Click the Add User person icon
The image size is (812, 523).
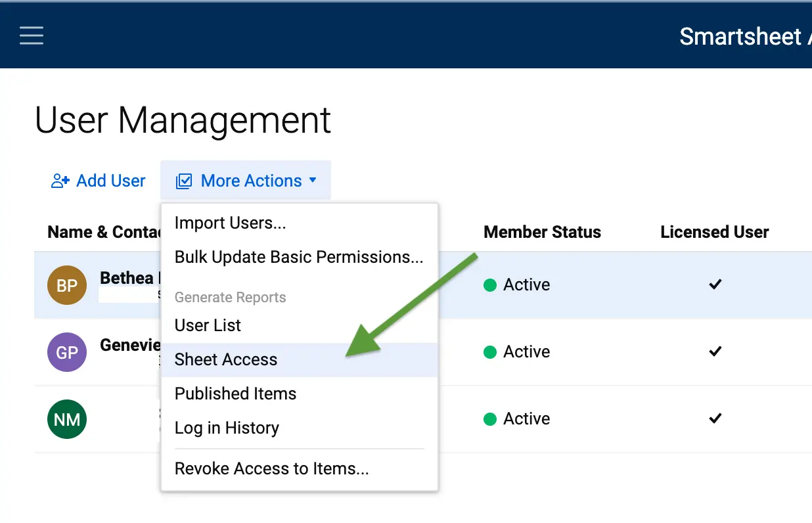(x=60, y=181)
